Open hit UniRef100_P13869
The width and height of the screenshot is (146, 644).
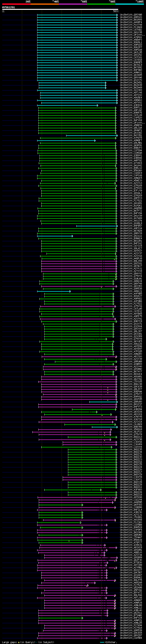pos(131,27)
